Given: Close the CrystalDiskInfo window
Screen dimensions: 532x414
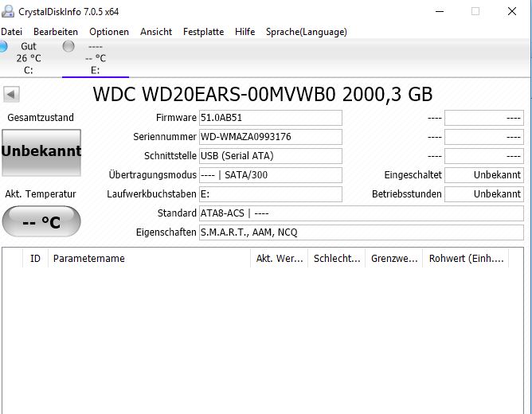Looking at the screenshot, I should [x=512, y=11].
